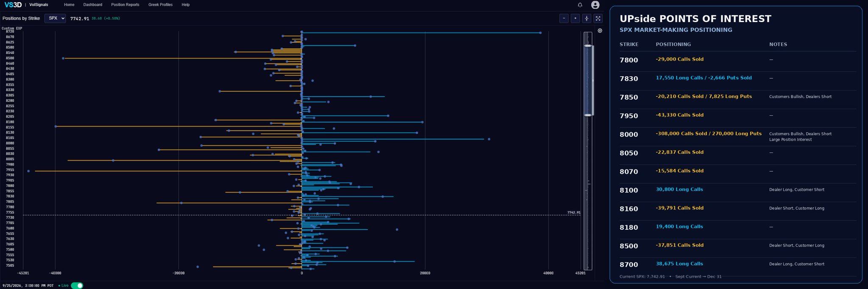Click the selected band of the vertical range slider
868x289 pixels.
pos(588,80)
